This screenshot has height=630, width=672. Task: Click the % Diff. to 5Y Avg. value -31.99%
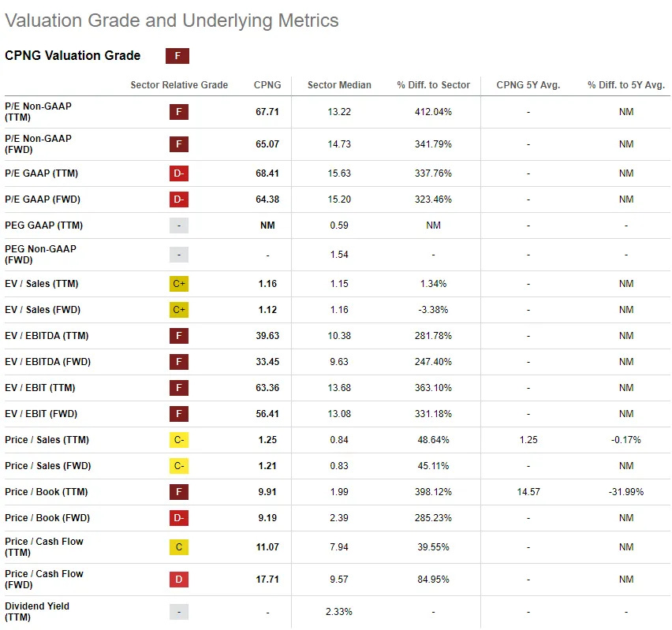pyautogui.click(x=626, y=492)
